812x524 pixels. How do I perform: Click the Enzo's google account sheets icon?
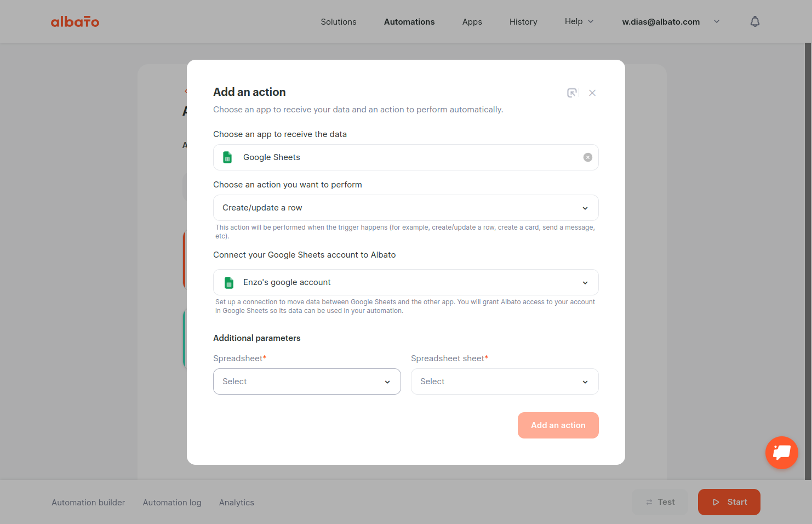point(229,282)
